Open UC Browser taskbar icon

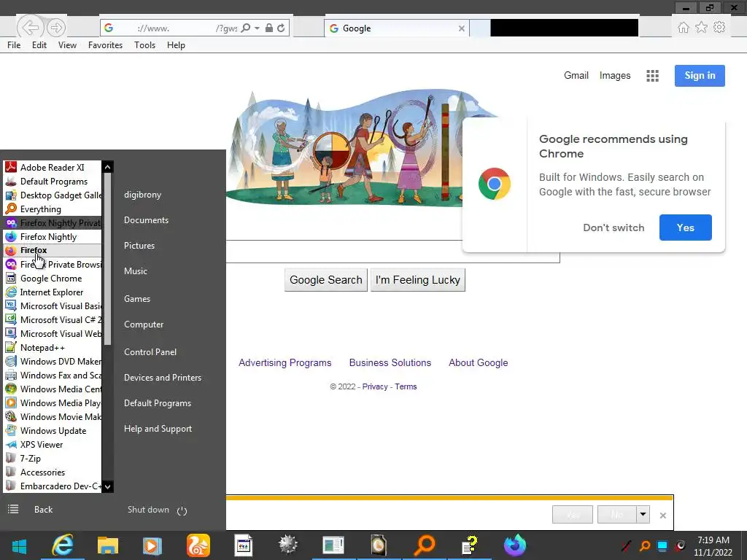coord(198,545)
